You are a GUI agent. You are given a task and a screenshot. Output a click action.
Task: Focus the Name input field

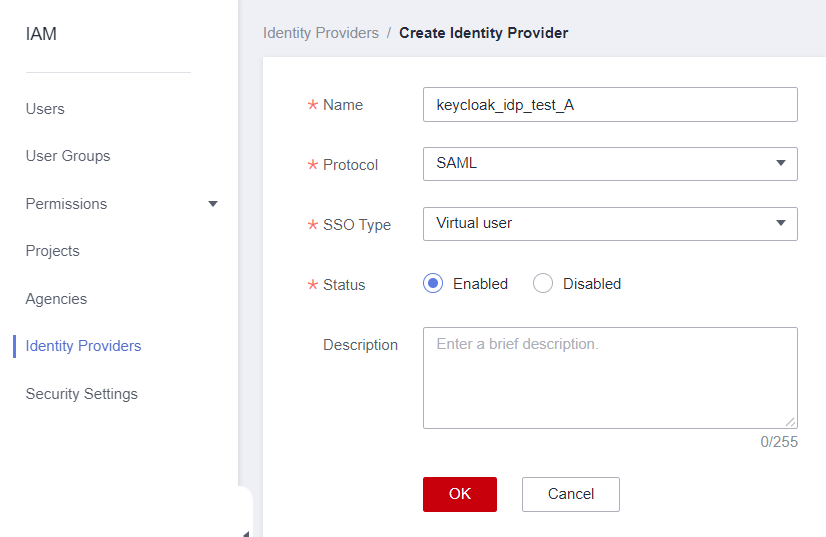(610, 104)
